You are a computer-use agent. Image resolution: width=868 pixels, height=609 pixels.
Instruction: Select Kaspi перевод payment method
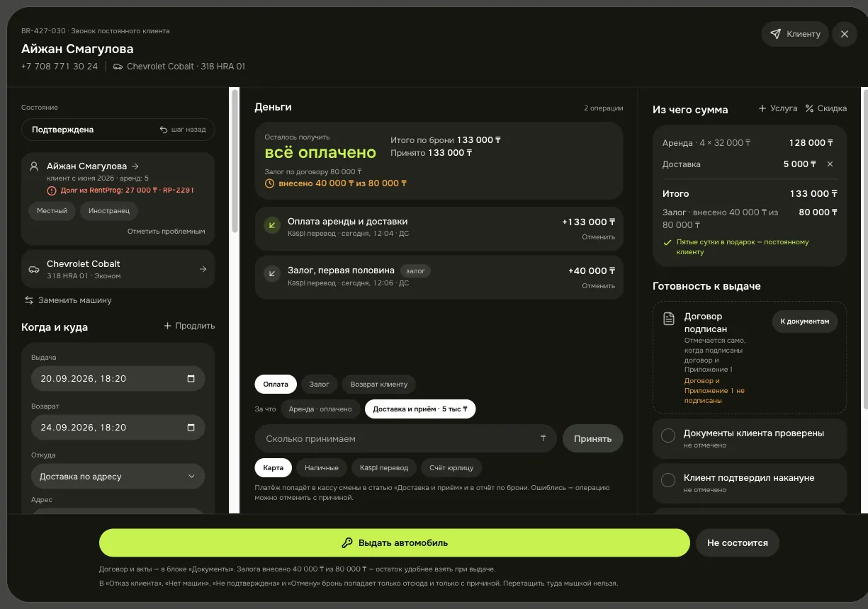pyautogui.click(x=384, y=467)
